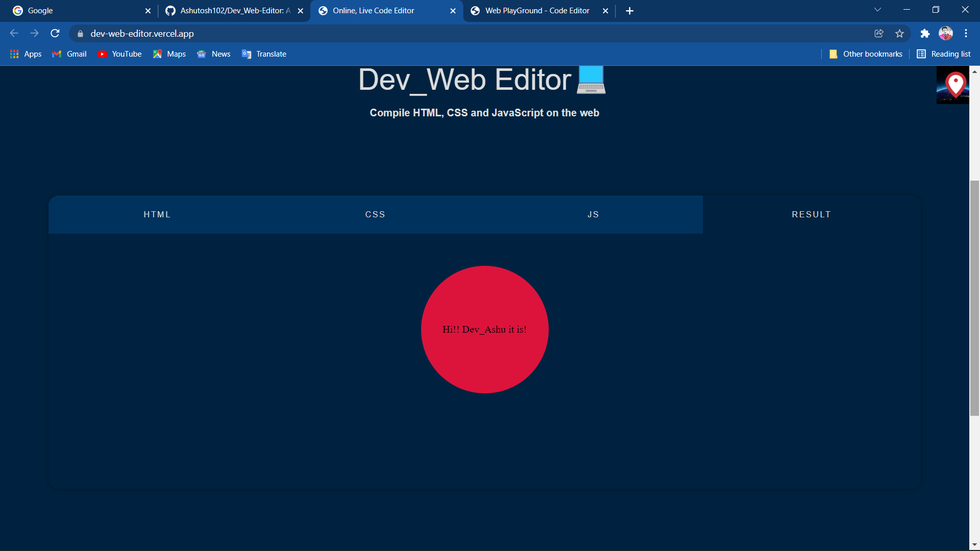The image size is (980, 551).
Task: Open the Apps grid bookmark
Action: point(26,54)
